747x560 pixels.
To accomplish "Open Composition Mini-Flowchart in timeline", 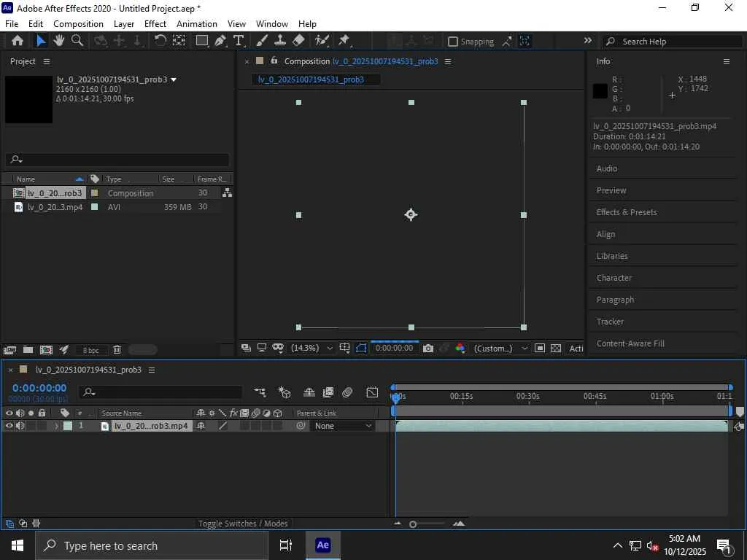I will pyautogui.click(x=260, y=392).
